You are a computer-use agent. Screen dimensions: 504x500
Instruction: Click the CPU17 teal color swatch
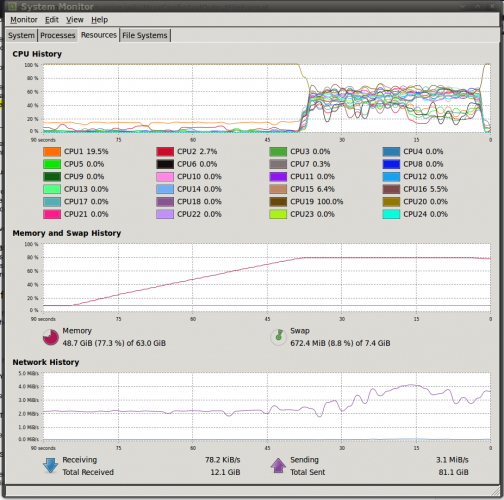tap(52, 202)
